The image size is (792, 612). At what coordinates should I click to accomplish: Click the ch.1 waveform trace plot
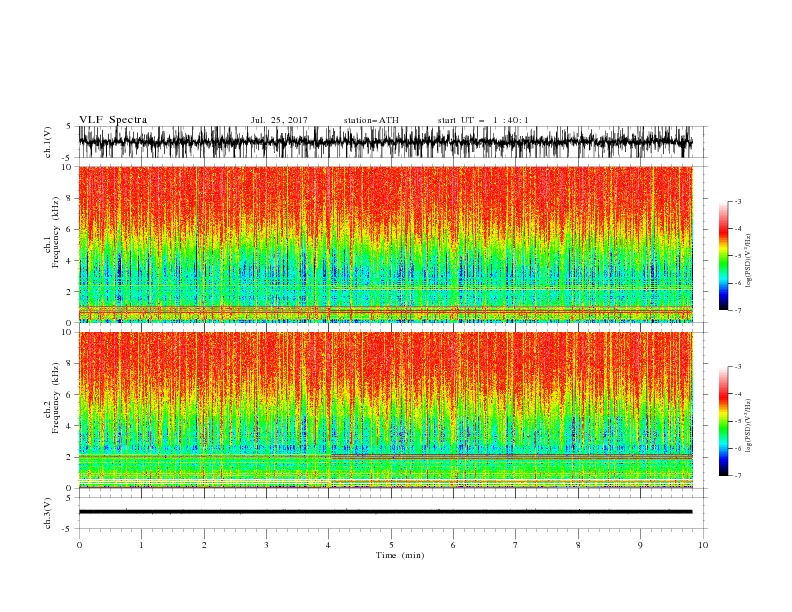(x=385, y=142)
